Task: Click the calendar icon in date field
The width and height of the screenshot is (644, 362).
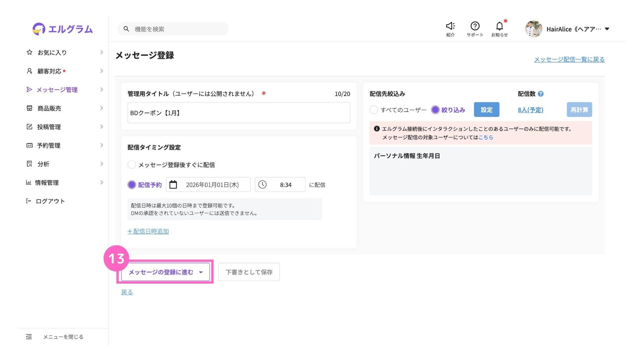Action: (x=173, y=185)
